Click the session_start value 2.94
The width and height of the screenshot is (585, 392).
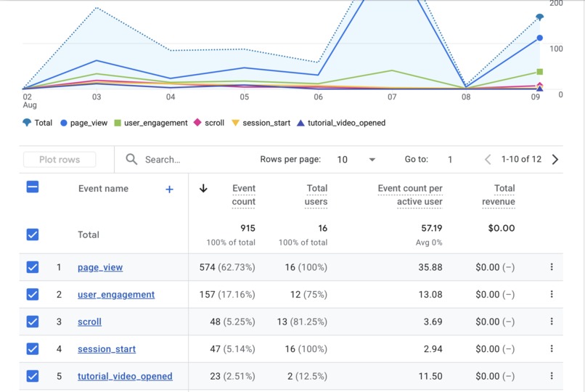(x=433, y=348)
